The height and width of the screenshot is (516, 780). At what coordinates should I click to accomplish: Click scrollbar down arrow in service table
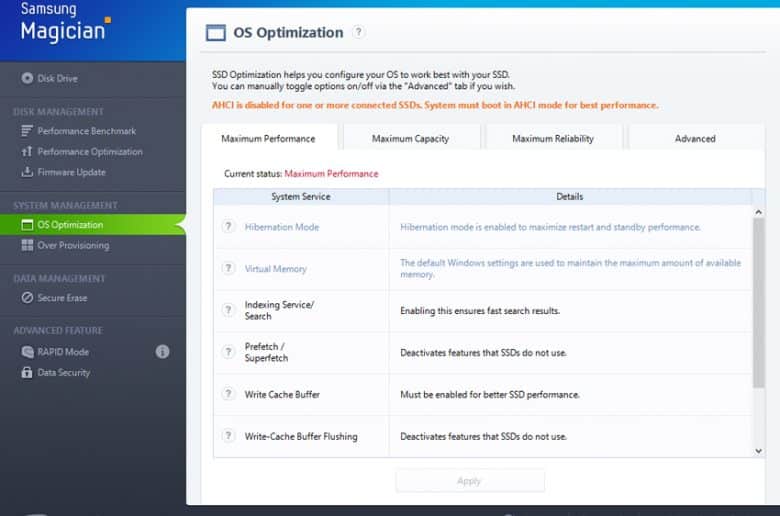pyautogui.click(x=758, y=451)
